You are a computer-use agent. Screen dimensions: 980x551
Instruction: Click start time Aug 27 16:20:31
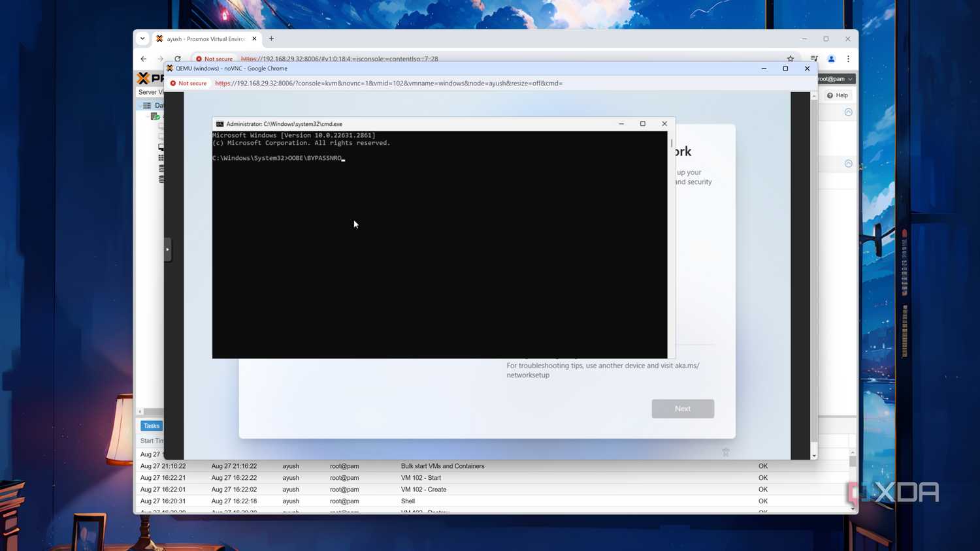[x=163, y=501]
